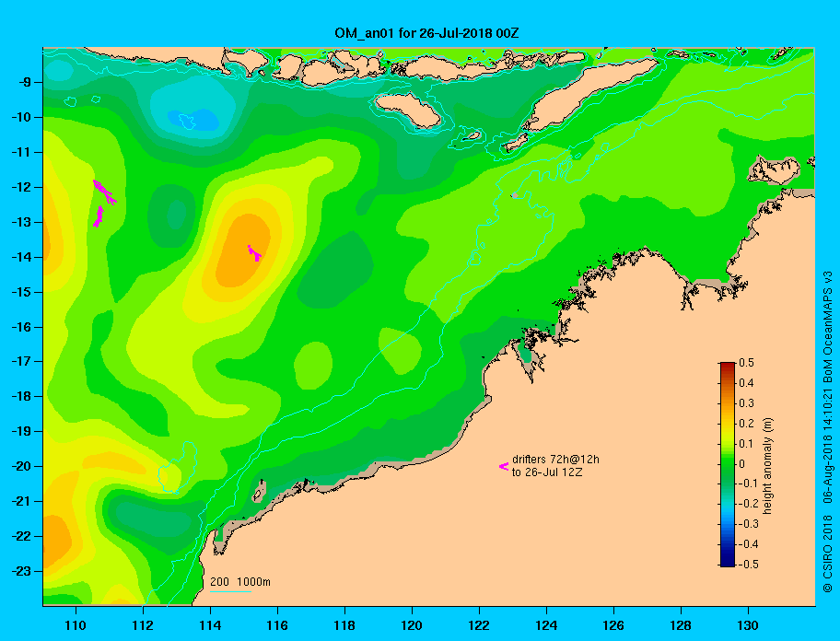Click the longitude axis label "114"
The width and height of the screenshot is (840, 641).
[x=210, y=625]
